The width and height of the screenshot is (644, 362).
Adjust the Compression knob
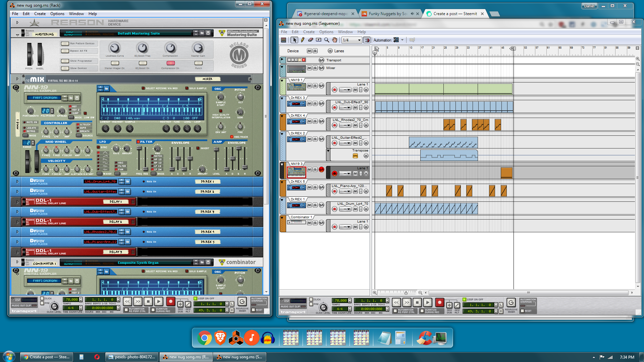pyautogui.click(x=170, y=48)
